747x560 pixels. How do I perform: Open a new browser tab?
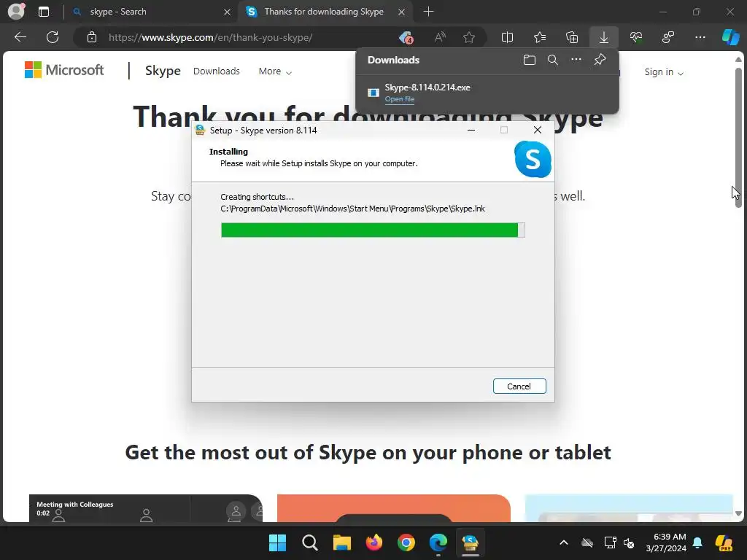pyautogui.click(x=428, y=12)
